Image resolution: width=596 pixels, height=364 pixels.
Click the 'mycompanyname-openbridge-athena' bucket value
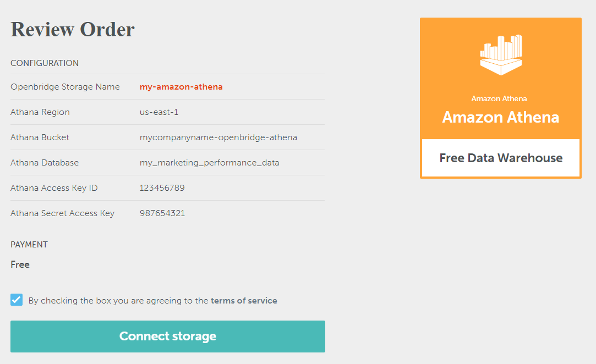coord(218,137)
